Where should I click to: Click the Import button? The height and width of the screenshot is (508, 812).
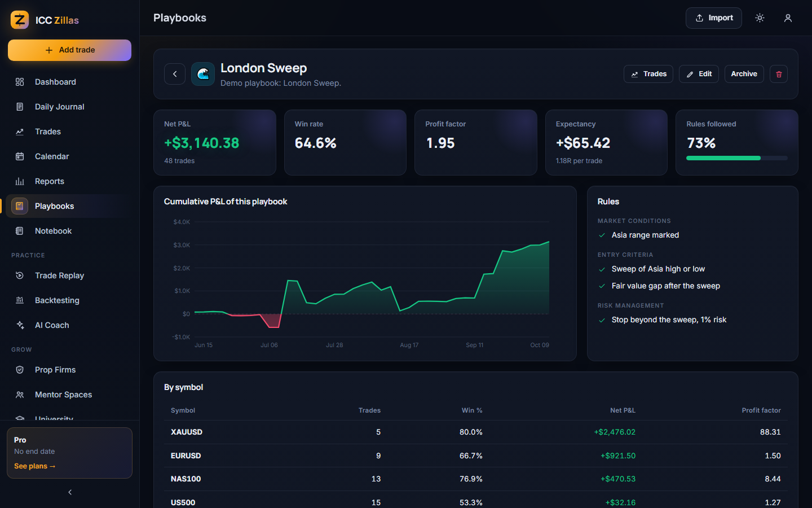[x=713, y=18]
